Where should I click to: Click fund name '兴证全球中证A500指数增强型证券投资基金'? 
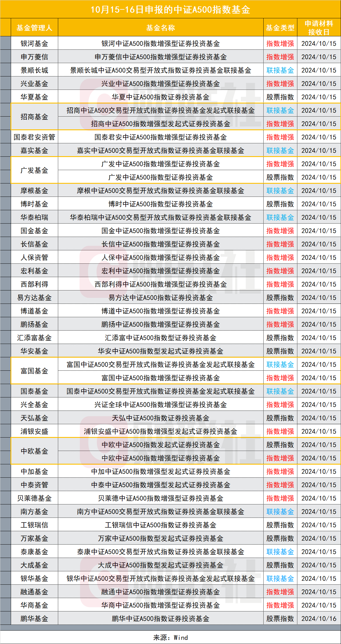tap(161, 404)
